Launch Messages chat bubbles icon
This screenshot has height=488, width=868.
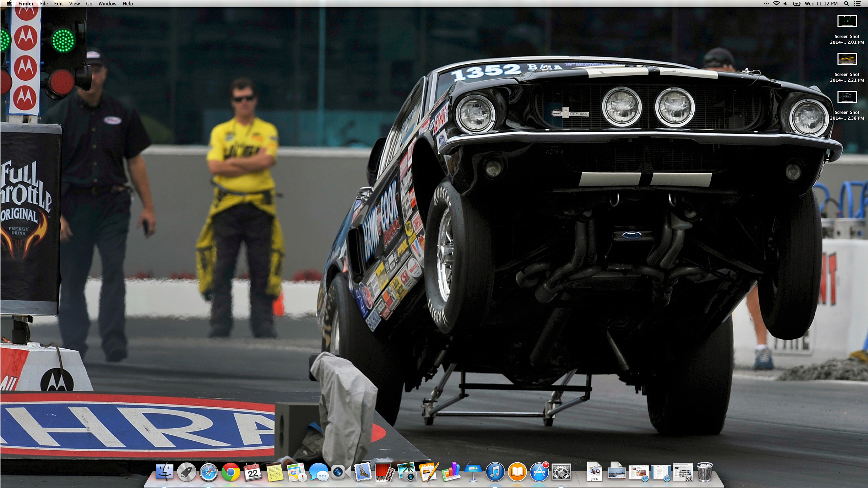coord(319,472)
